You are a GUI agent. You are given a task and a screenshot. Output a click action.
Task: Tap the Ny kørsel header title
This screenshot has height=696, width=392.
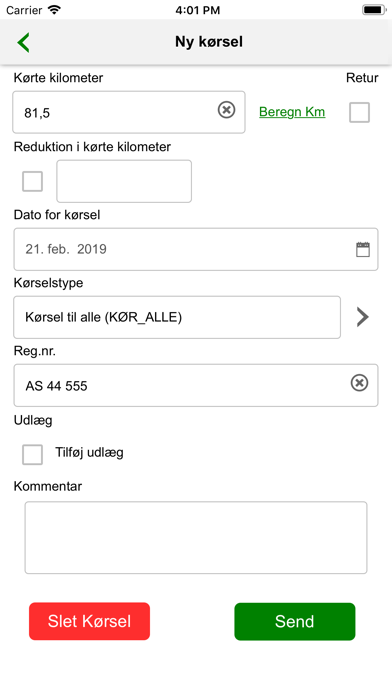click(x=209, y=42)
